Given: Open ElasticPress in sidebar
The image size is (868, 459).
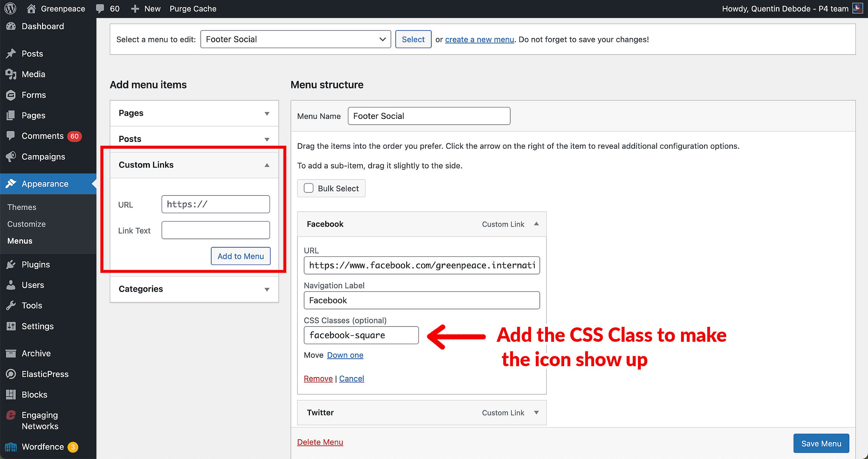Looking at the screenshot, I should pyautogui.click(x=45, y=374).
